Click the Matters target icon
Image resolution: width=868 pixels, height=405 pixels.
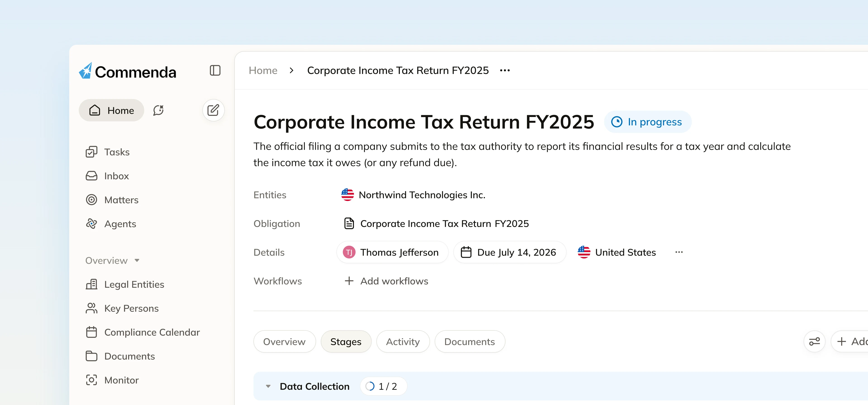[x=91, y=200]
